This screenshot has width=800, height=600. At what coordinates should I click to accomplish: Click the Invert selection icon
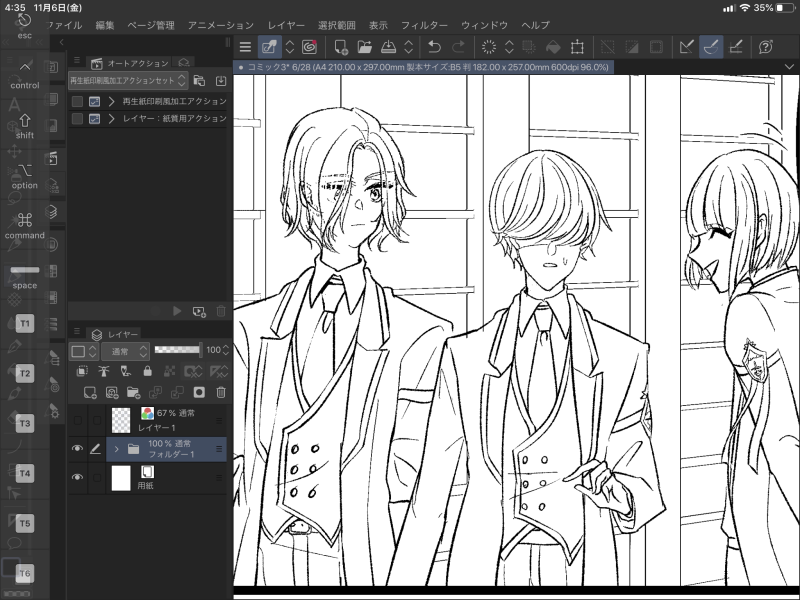(632, 47)
